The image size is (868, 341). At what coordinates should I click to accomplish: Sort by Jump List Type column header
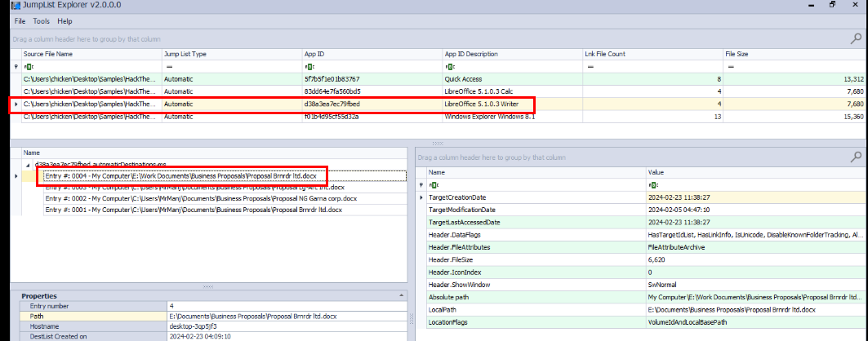(x=231, y=54)
